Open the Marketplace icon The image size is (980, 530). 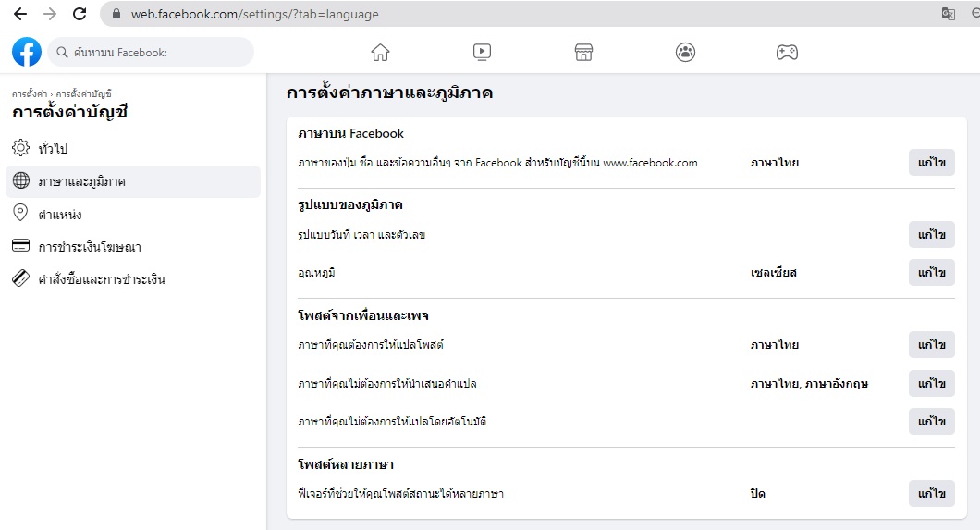[583, 53]
